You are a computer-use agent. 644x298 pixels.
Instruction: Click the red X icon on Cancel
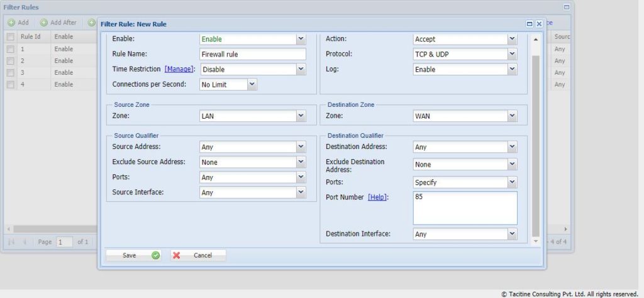pos(177,255)
